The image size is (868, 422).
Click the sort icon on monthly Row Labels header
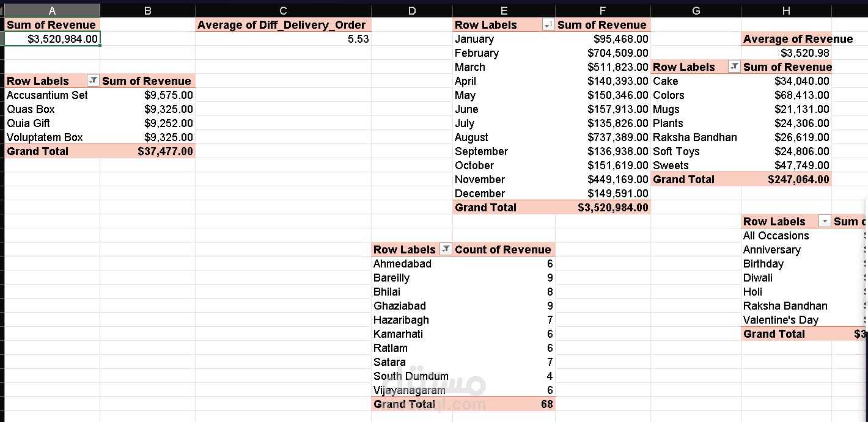coord(548,25)
